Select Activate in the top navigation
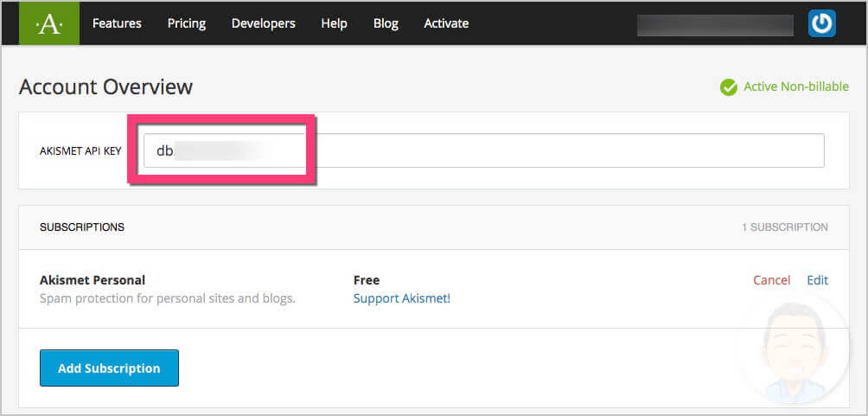The image size is (868, 416). (x=446, y=23)
